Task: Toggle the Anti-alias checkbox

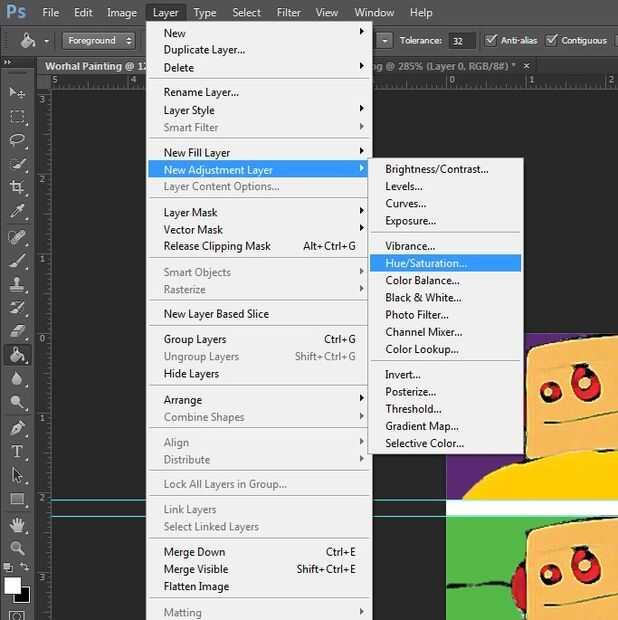Action: (491, 40)
